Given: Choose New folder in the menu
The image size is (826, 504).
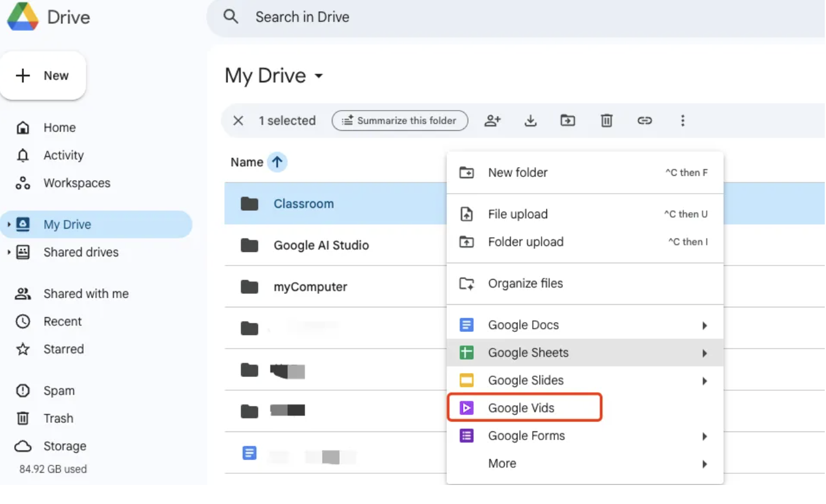Looking at the screenshot, I should [517, 173].
